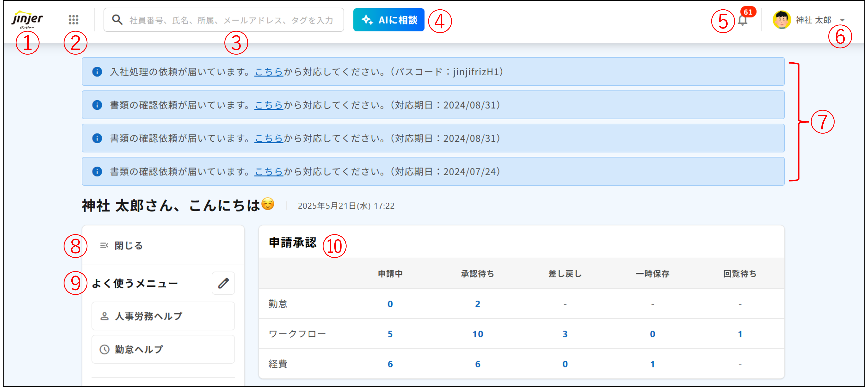The height and width of the screenshot is (387, 868).
Task: Collapse the side menu with 閉じる
Action: click(x=121, y=246)
